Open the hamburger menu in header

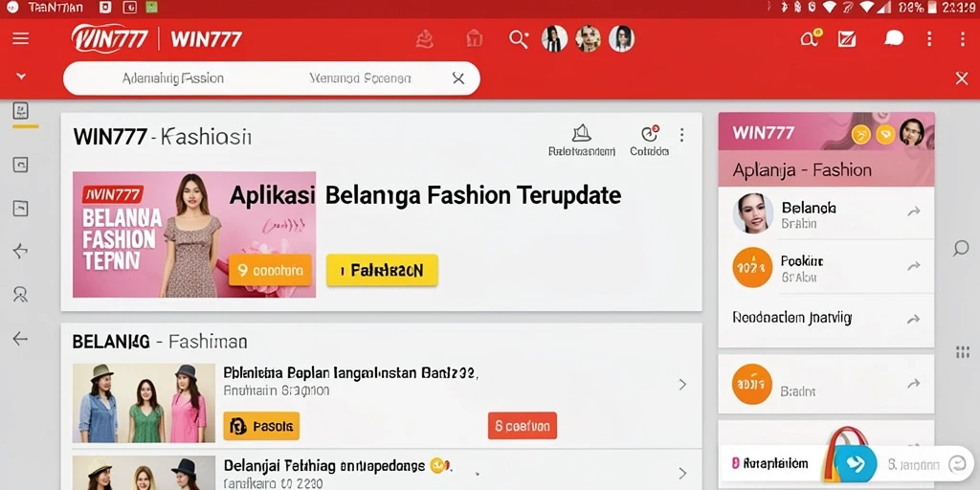tap(21, 38)
